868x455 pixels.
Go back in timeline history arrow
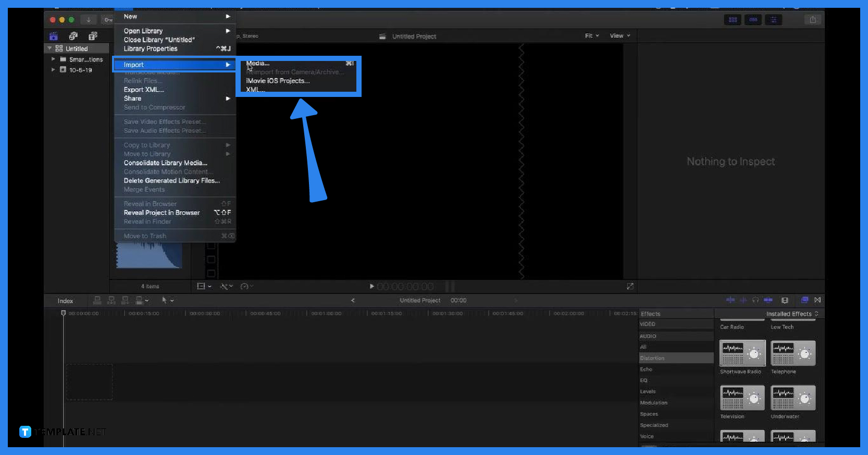(x=353, y=300)
